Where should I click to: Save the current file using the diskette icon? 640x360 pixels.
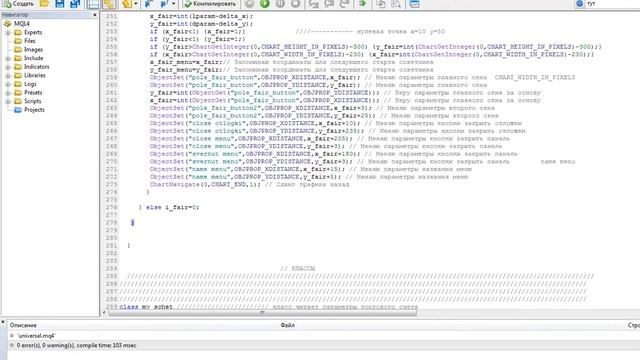point(60,4)
